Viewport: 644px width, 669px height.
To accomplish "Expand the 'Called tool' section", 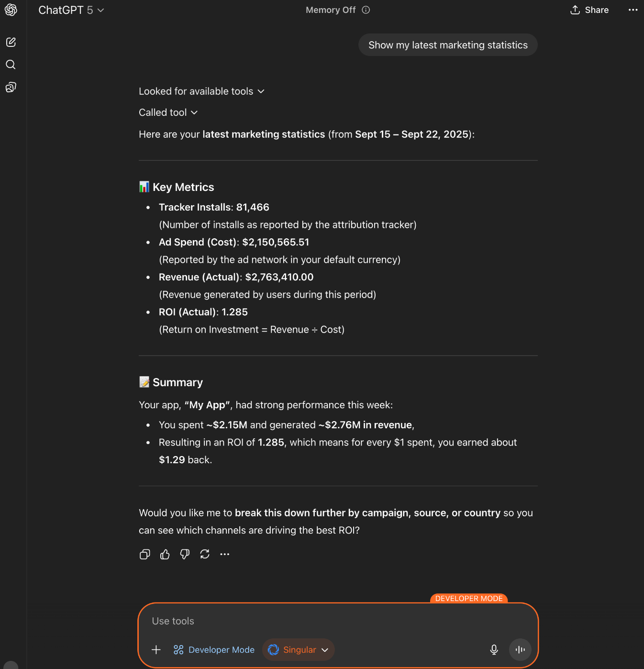I will click(x=168, y=112).
